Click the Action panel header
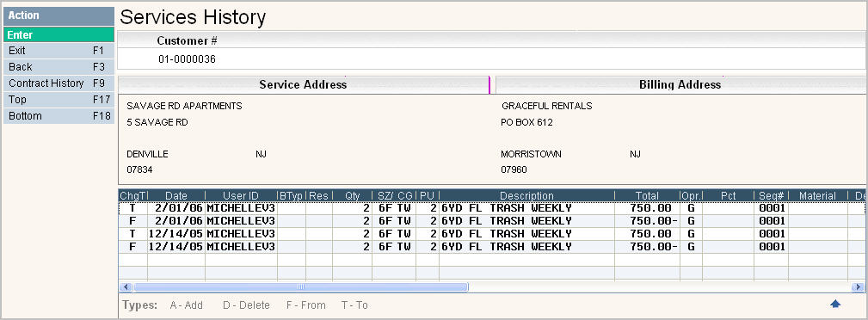This screenshot has height=320, width=868. tap(58, 16)
